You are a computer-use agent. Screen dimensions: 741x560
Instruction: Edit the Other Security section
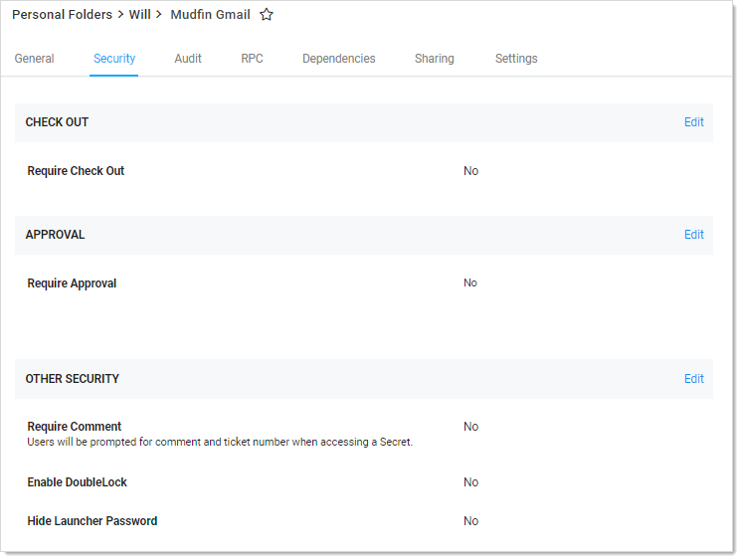coord(693,379)
